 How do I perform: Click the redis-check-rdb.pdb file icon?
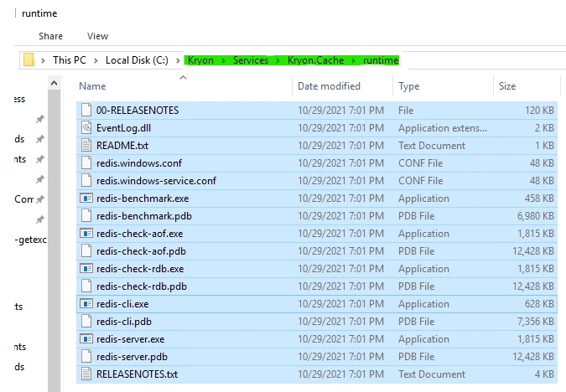86,286
